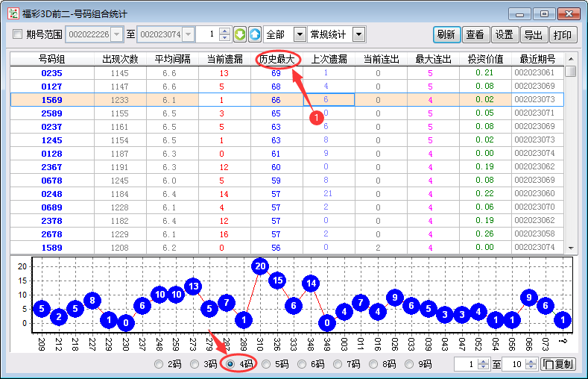This screenshot has height=379, width=588.
Task: Click chart data point labeled 15
Action: (x=277, y=281)
